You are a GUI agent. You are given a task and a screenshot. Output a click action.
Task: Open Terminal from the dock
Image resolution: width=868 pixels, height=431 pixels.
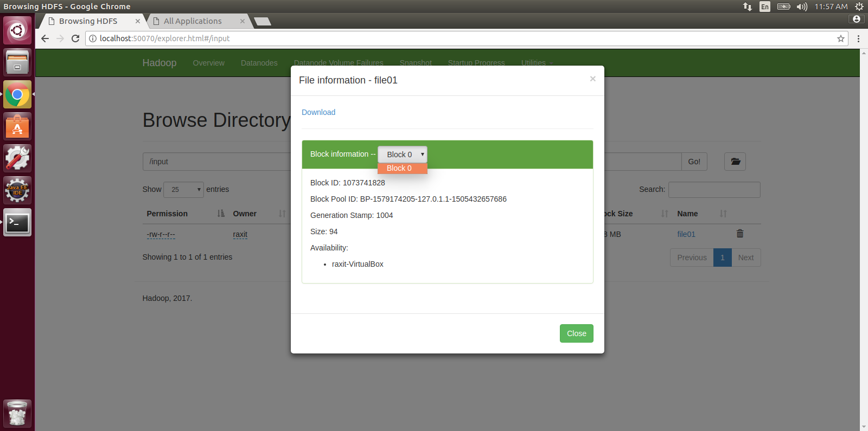click(17, 222)
